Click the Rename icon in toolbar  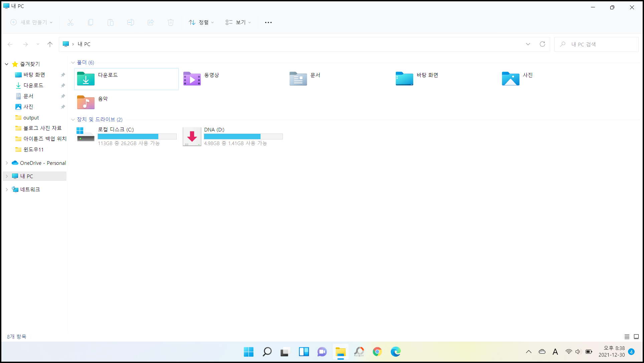point(130,22)
